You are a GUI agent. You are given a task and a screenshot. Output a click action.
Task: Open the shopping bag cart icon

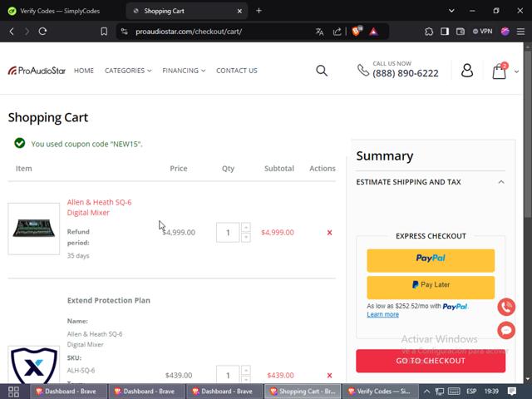point(500,71)
